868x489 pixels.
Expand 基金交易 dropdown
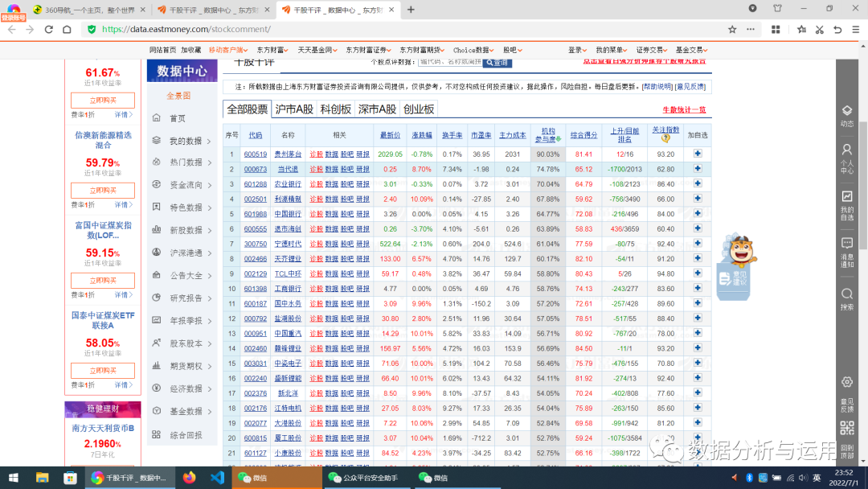pyautogui.click(x=691, y=50)
